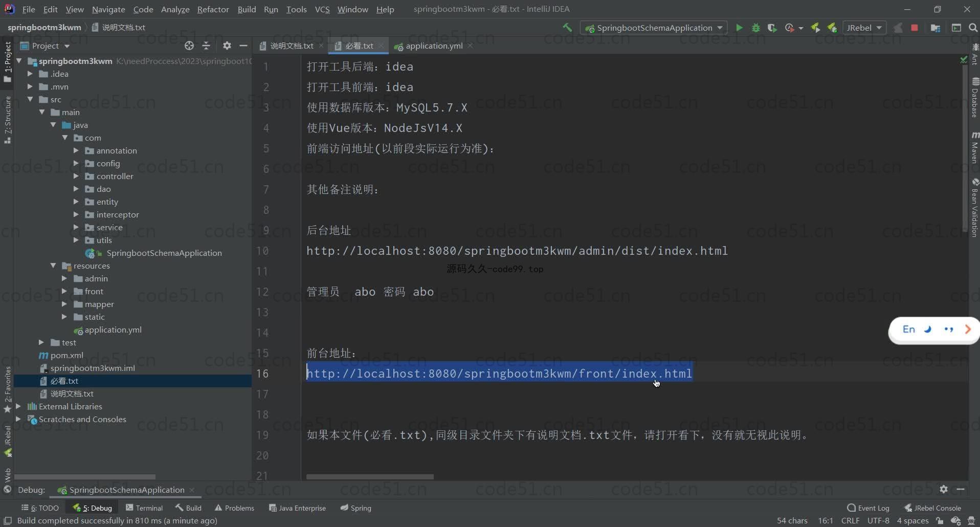Expand External Libraries node
The width and height of the screenshot is (980, 527).
18,406
